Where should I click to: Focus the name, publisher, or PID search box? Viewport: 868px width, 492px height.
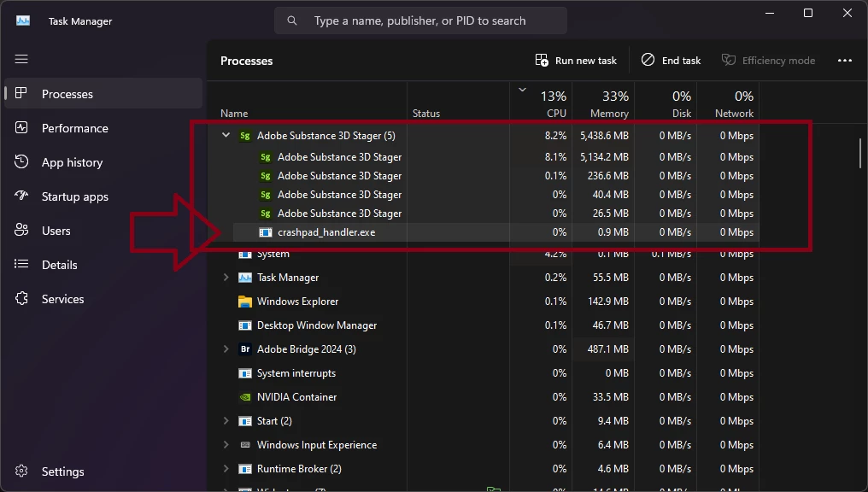point(420,20)
